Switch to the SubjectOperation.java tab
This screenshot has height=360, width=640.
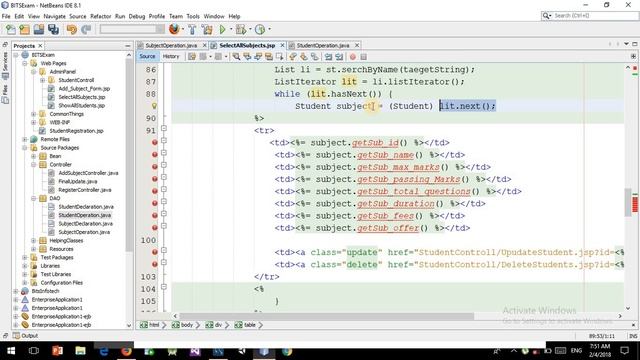pos(171,45)
